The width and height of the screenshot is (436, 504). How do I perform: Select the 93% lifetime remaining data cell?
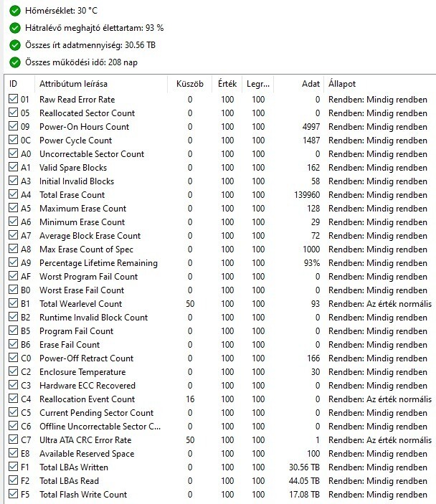pos(312,263)
